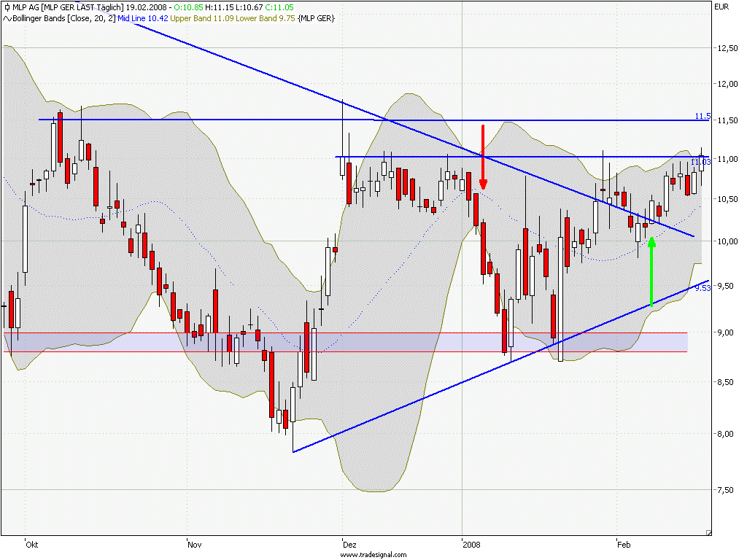747x560 pixels.
Task: Click the Lower Band 9.75 legend entry
Action: pos(266,18)
